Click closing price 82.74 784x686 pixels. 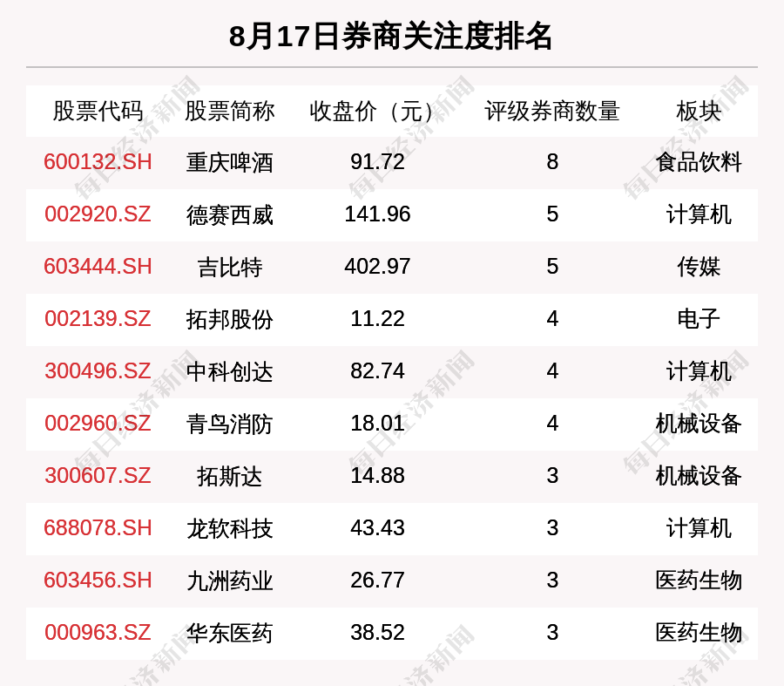377,371
